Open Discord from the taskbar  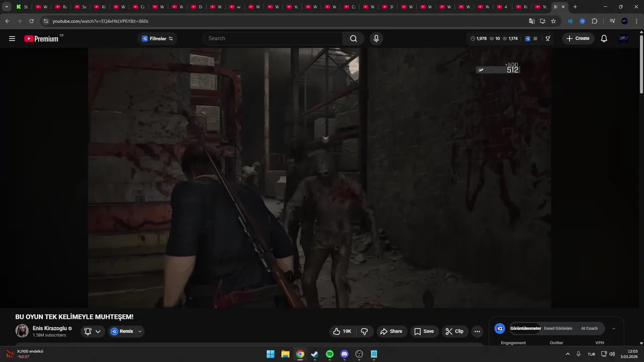click(x=344, y=354)
